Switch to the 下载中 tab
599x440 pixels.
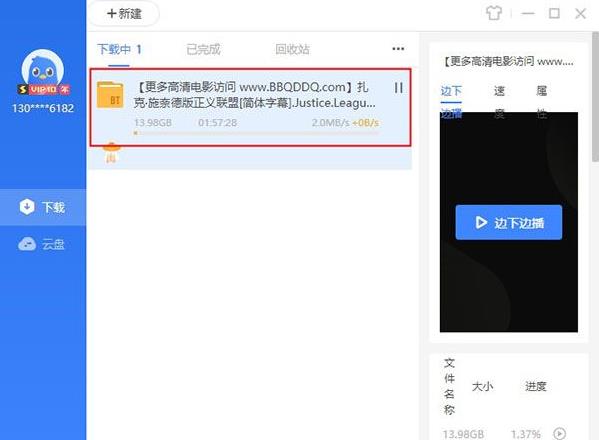(x=119, y=49)
